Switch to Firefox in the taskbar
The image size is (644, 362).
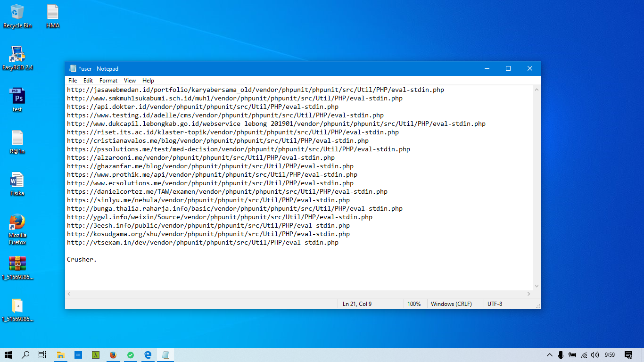pos(113,355)
